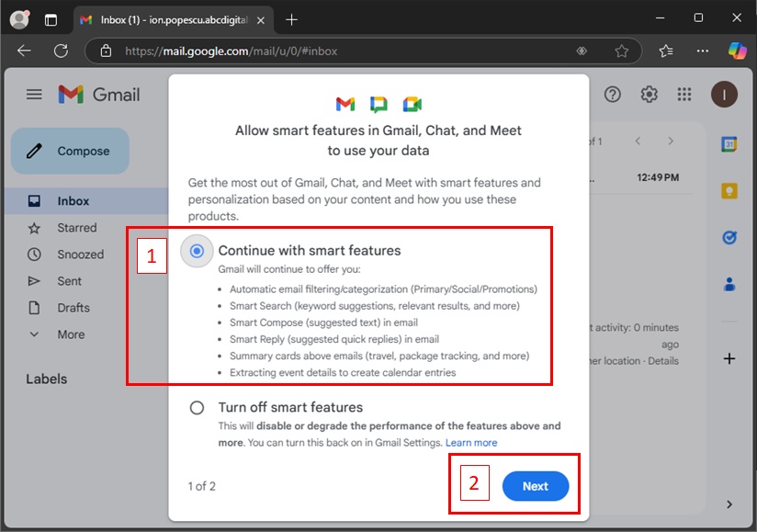The image size is (757, 532).
Task: Expand the More folders list
Action: (x=70, y=334)
